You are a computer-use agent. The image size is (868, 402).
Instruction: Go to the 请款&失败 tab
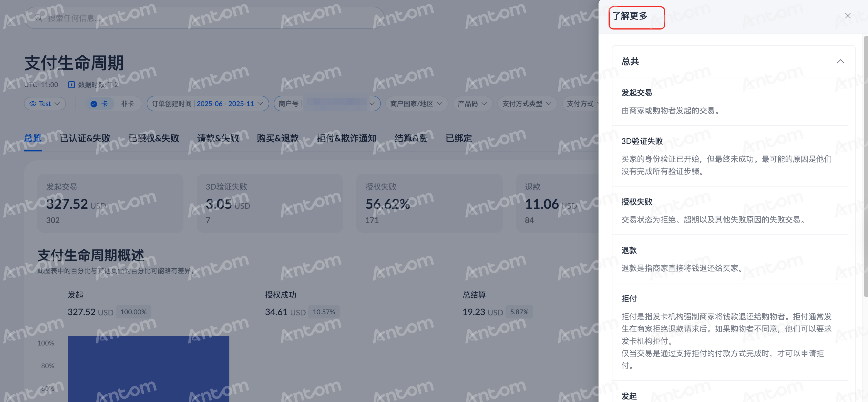coord(218,138)
